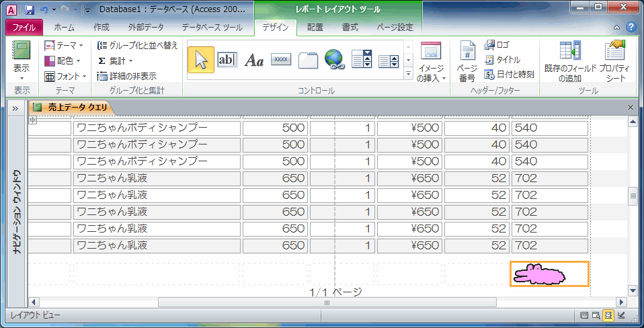Screen dimensions: 644x328
Task: Click the タイトル button
Action: 502,60
